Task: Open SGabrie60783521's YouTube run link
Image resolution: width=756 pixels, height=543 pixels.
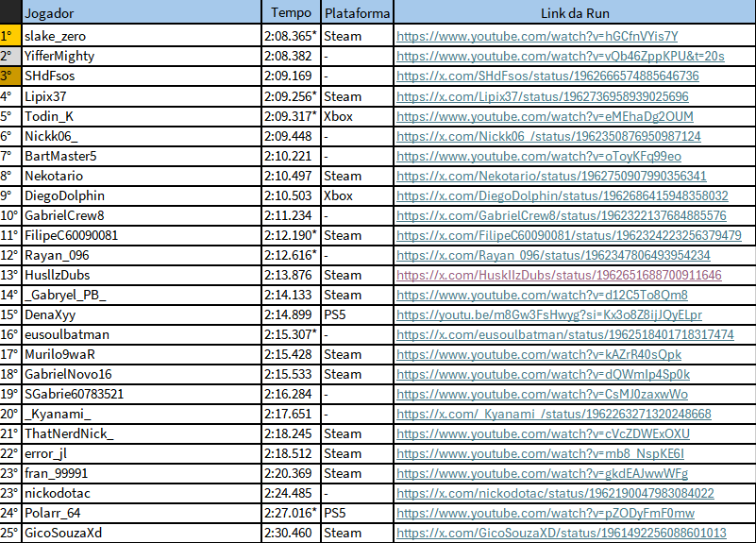Action: click(542, 394)
